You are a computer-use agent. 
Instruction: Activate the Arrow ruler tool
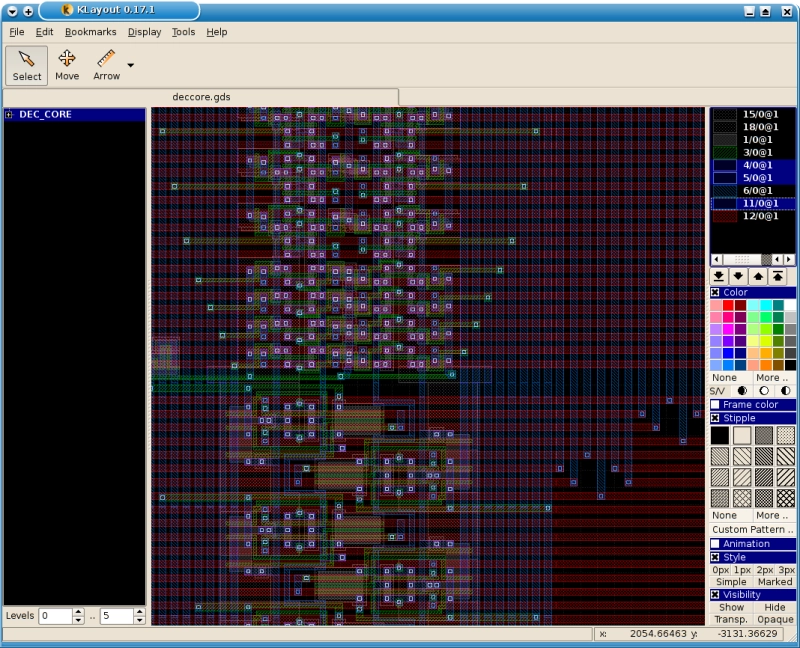[x=107, y=65]
